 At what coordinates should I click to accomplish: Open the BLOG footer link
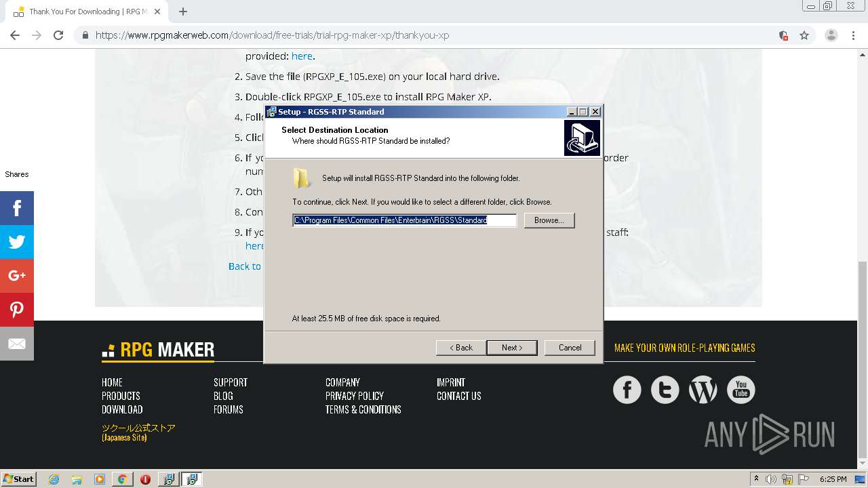pyautogui.click(x=223, y=396)
